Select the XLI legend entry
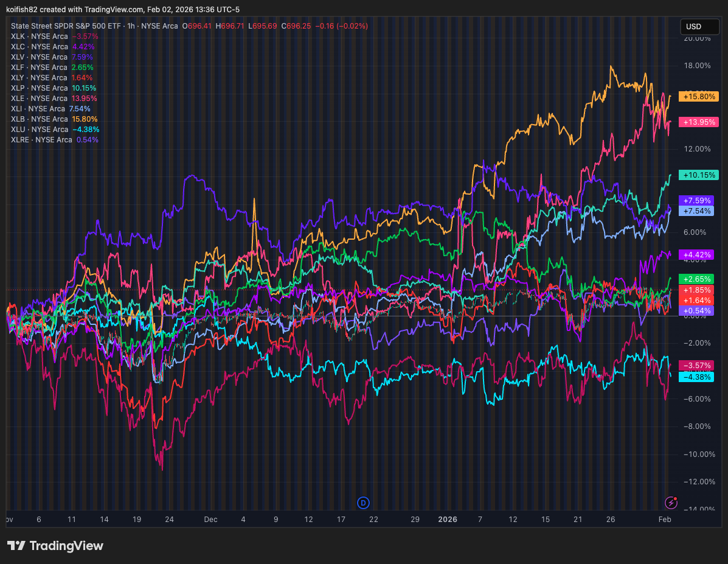 coord(50,109)
